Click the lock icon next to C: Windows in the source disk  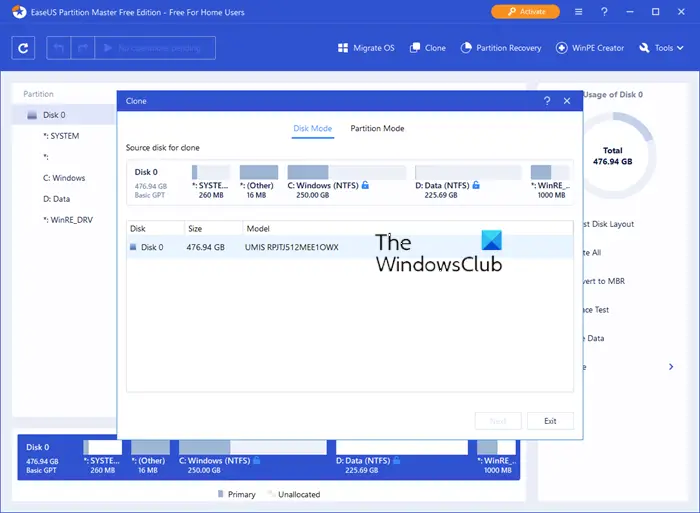(x=365, y=185)
